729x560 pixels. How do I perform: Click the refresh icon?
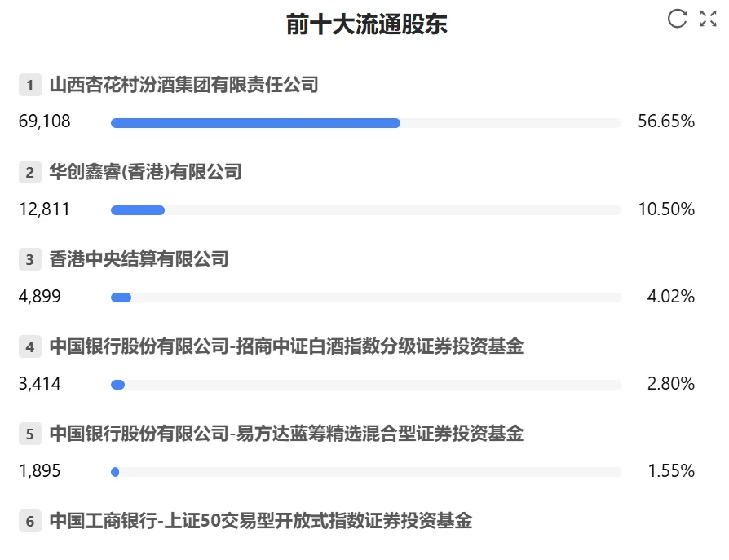tap(677, 19)
